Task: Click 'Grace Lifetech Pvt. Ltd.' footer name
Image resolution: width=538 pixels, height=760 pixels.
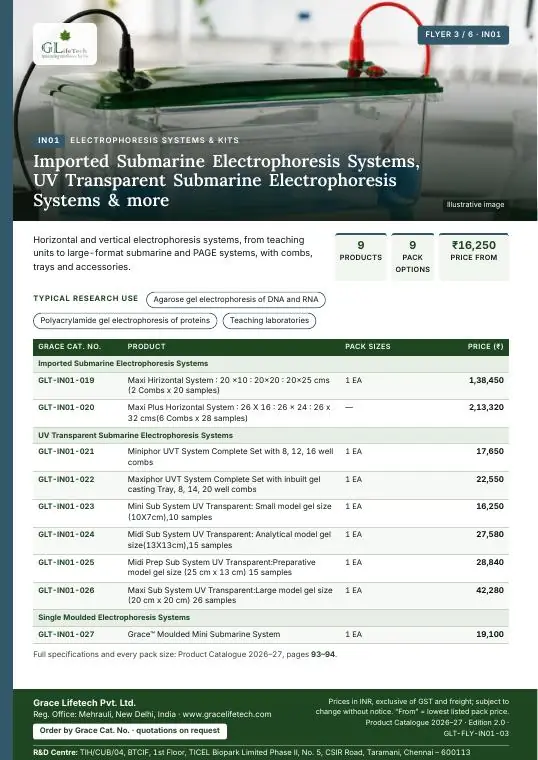Action: click(x=84, y=703)
